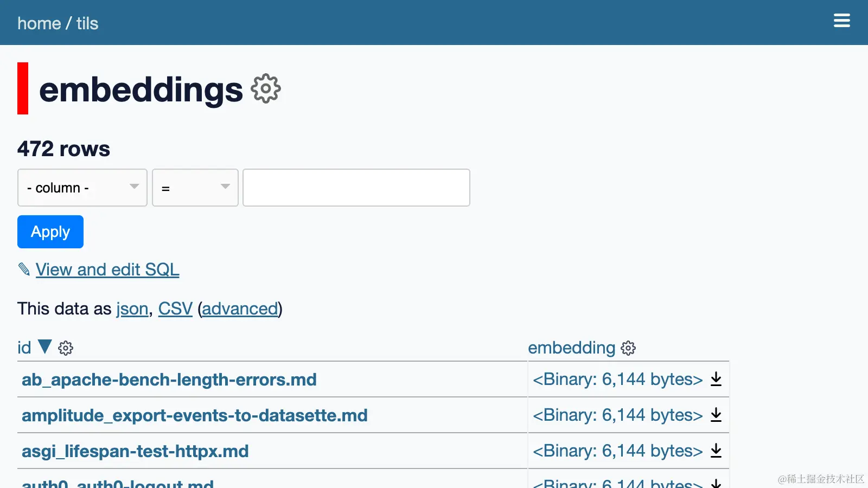
Task: Open the embedding column cog menu
Action: tap(628, 348)
